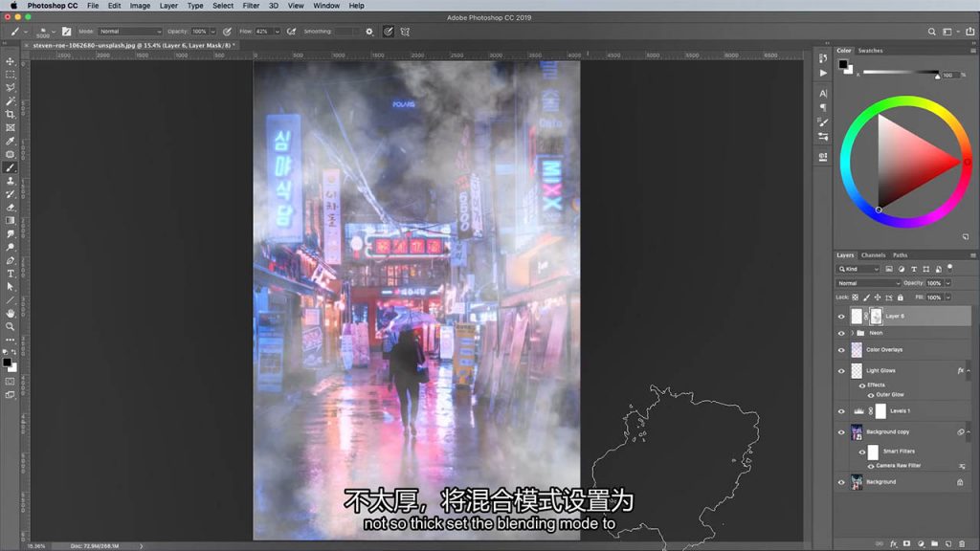Switch to the Paths tab
This screenshot has width=980, height=551.
coord(900,254)
